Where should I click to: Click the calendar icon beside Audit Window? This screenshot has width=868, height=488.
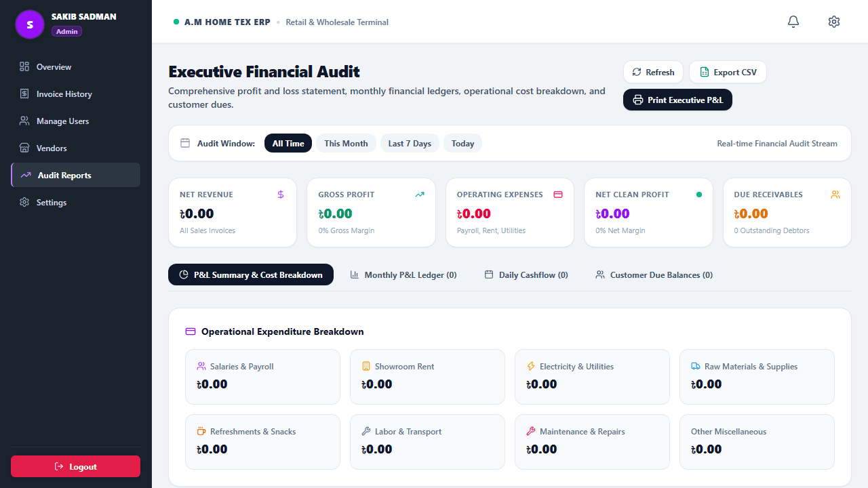(x=185, y=143)
